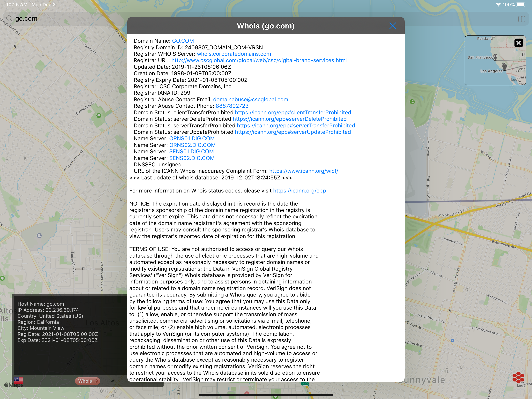Open the cscglobal.com registrar URL
This screenshot has height=399, width=532.
coord(259,60)
